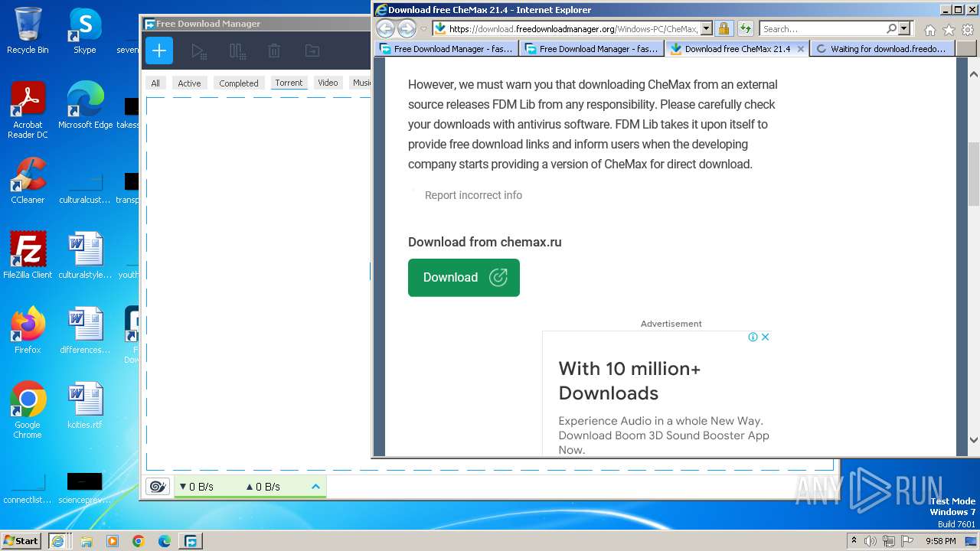Click the Report incorrect info link

pyautogui.click(x=473, y=195)
